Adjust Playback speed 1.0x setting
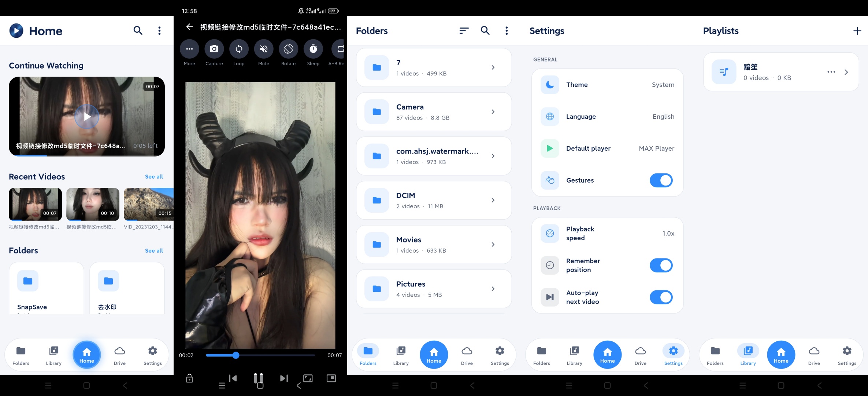 click(607, 234)
